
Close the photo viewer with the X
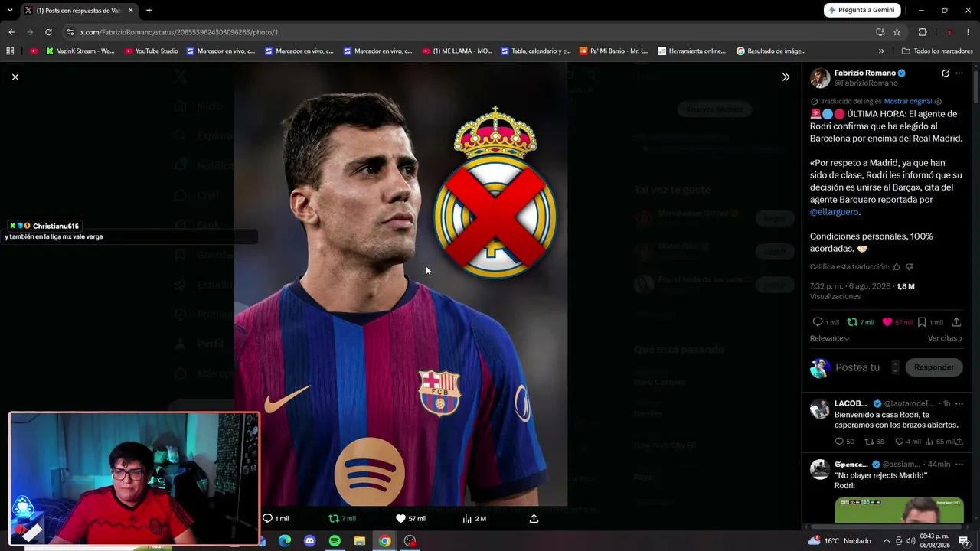[x=15, y=77]
